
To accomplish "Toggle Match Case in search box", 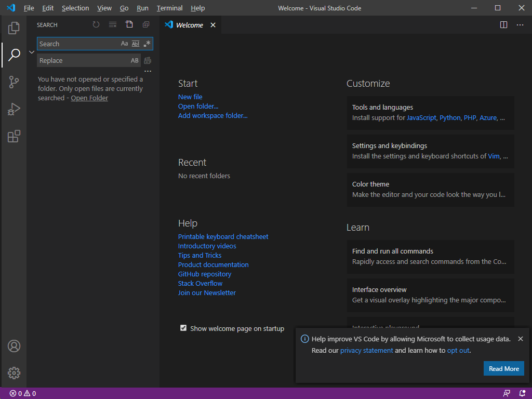I will (124, 44).
